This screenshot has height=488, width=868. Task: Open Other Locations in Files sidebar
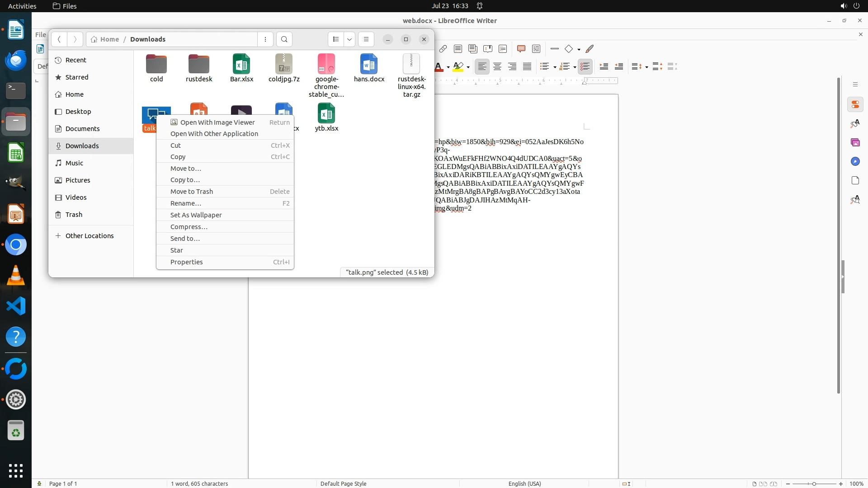90,236
